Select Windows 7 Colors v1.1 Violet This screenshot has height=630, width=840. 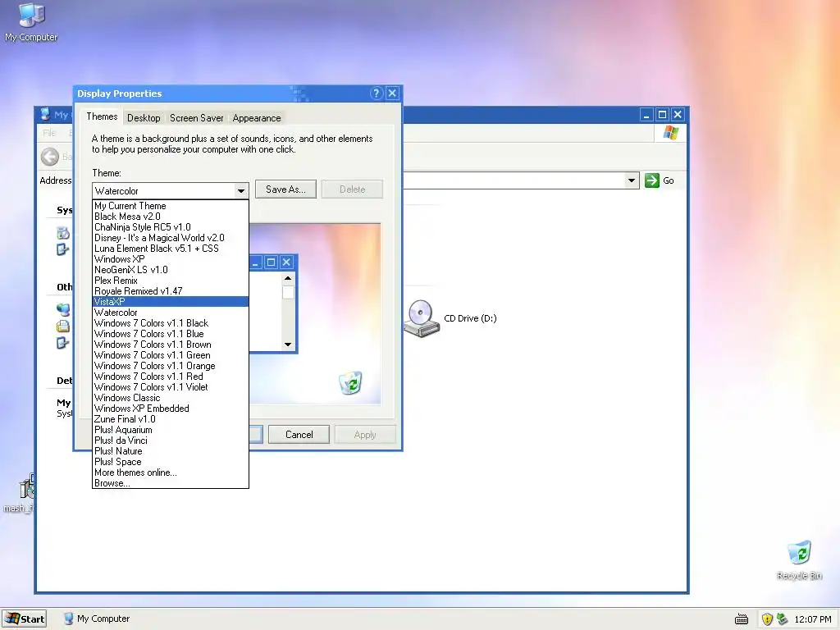pos(171,387)
